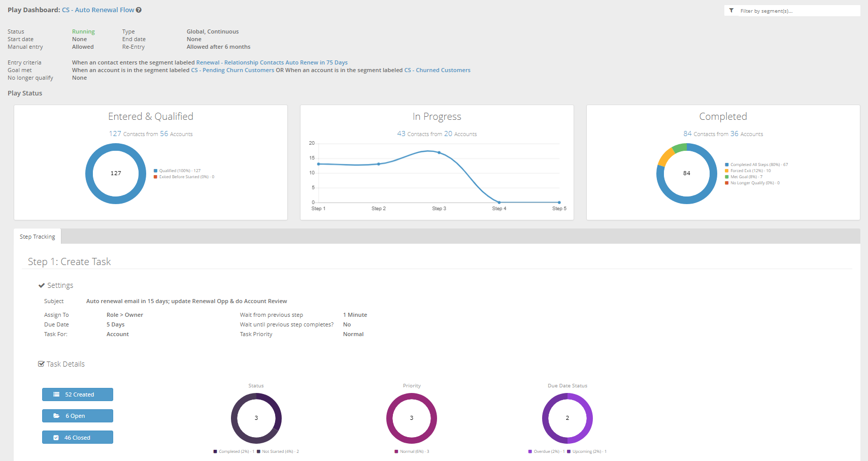Toggle the Overdue legend under Due Date Status

546,451
